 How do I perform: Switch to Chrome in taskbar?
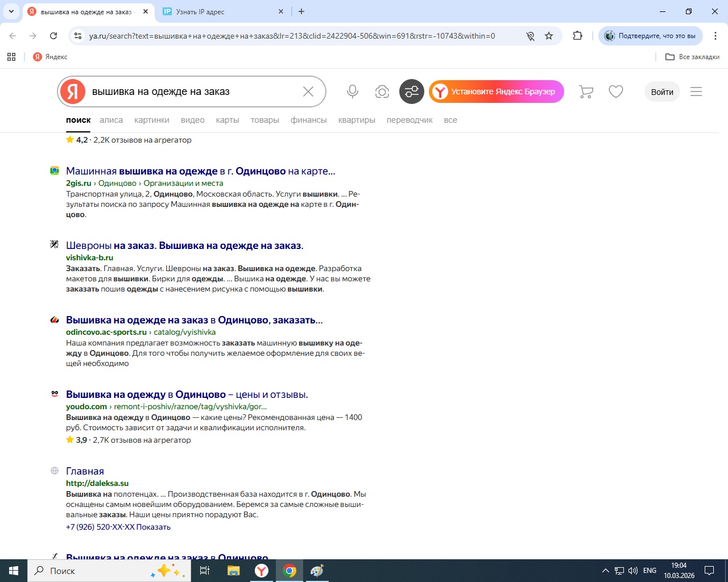pos(289,571)
